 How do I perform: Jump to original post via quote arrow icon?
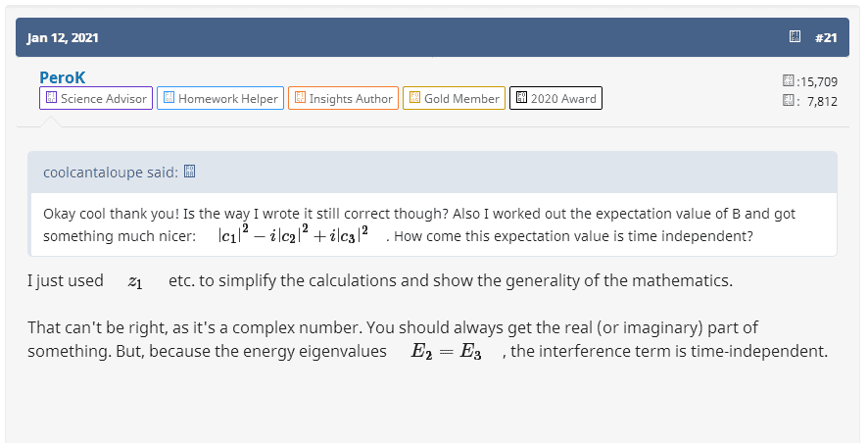point(190,173)
